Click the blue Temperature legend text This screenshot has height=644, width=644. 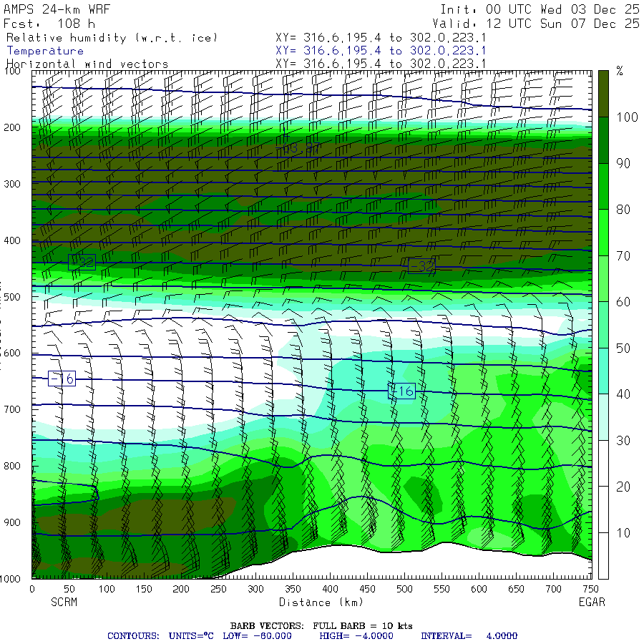(45, 51)
